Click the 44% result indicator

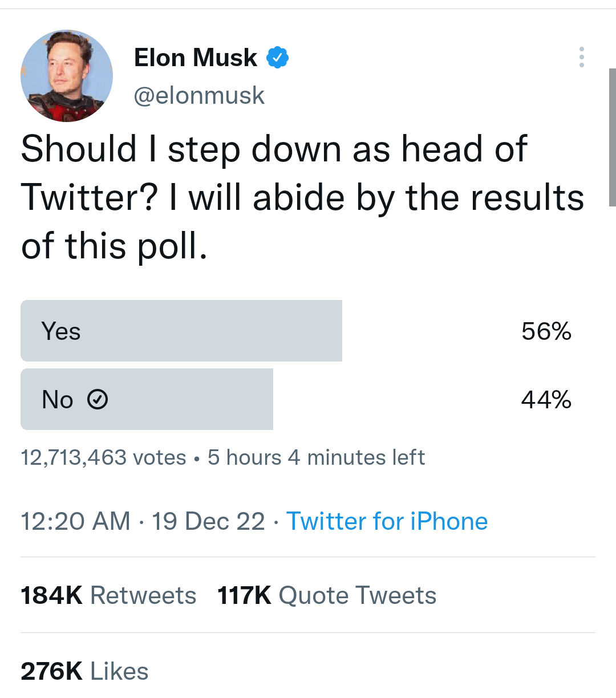click(x=546, y=399)
